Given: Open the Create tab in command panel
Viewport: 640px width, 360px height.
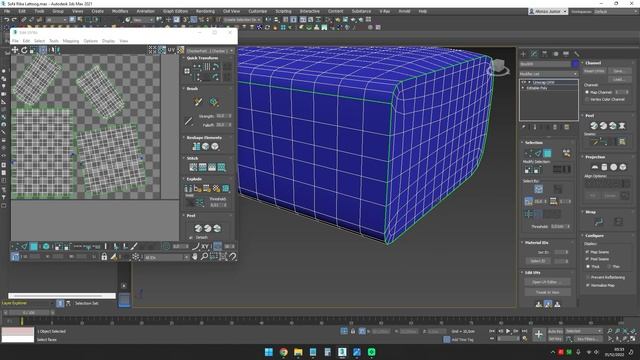Looking at the screenshot, I should [x=524, y=54].
